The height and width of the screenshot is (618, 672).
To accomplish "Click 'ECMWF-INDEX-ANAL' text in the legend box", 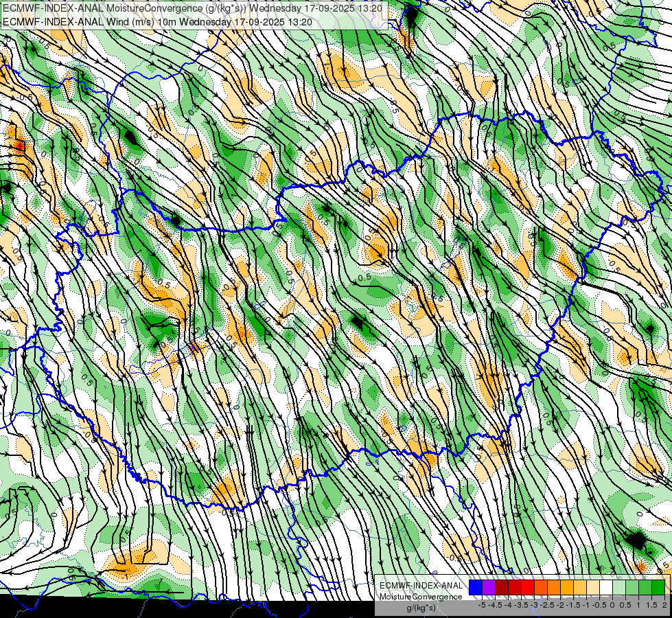I will pos(421,586).
